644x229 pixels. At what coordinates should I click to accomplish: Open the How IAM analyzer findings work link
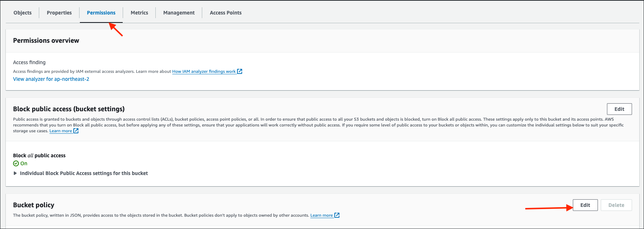(204, 71)
